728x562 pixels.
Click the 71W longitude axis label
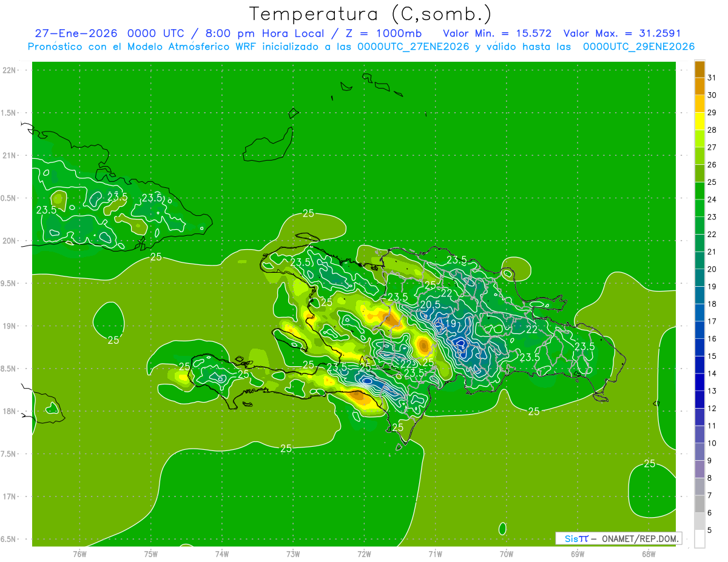click(435, 554)
